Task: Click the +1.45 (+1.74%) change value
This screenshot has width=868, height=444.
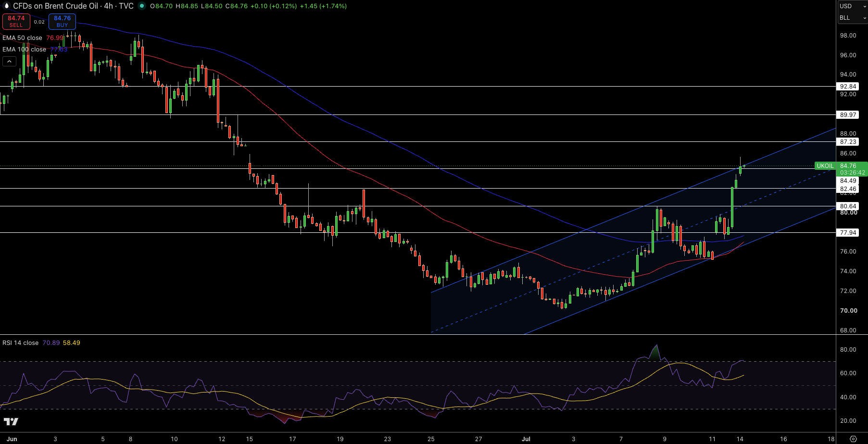Action: [324, 6]
